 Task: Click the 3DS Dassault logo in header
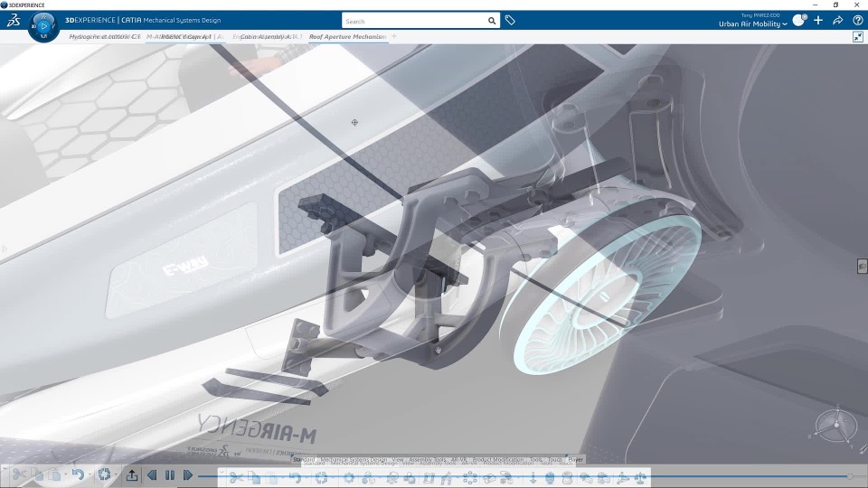click(x=14, y=21)
